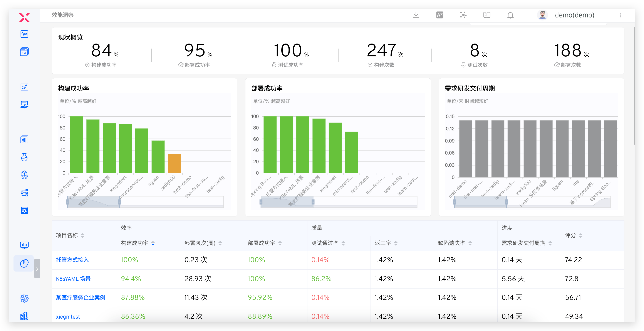
Task: Click the download icon in the top bar
Action: [416, 15]
